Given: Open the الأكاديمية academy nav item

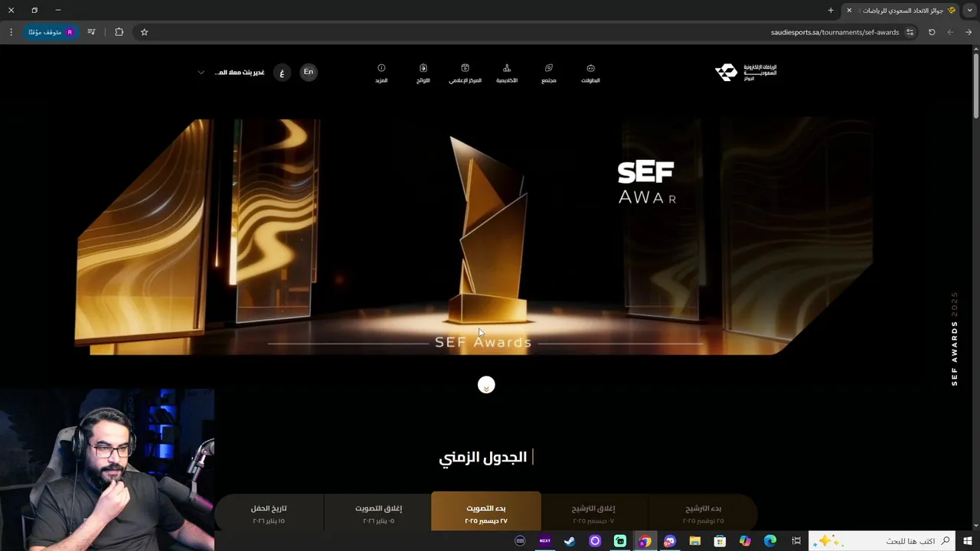Looking at the screenshot, I should click(x=507, y=73).
